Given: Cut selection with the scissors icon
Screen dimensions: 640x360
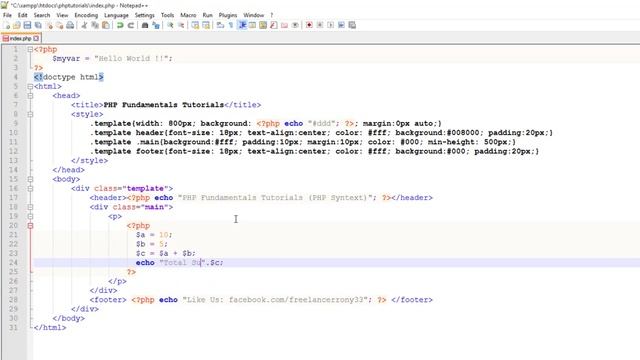Looking at the screenshot, I should coord(84,25).
